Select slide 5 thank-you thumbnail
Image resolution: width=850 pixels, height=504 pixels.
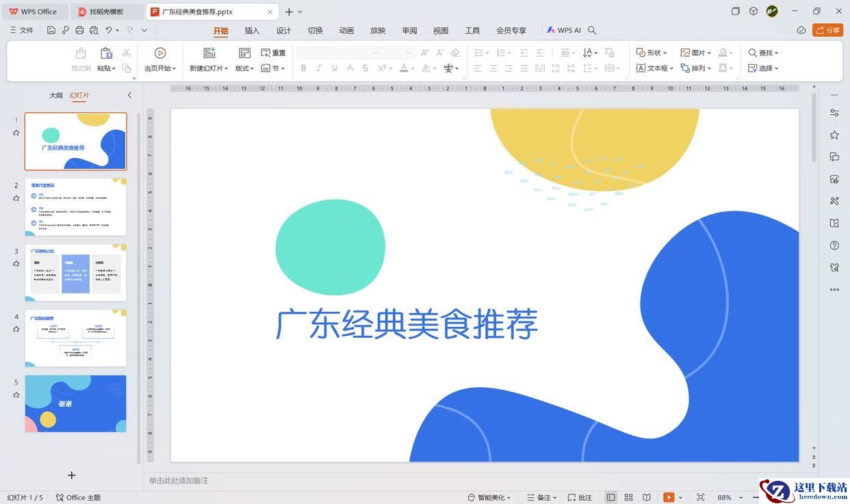pyautogui.click(x=76, y=403)
